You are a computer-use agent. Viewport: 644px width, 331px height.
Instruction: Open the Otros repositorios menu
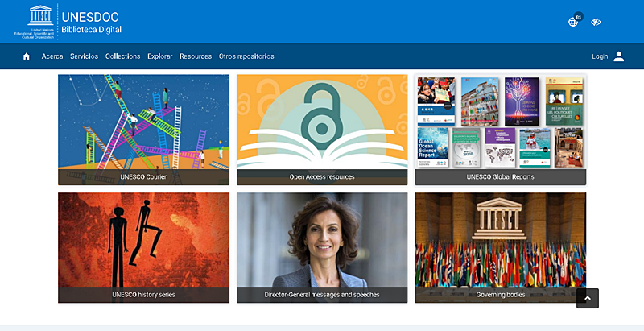click(246, 56)
